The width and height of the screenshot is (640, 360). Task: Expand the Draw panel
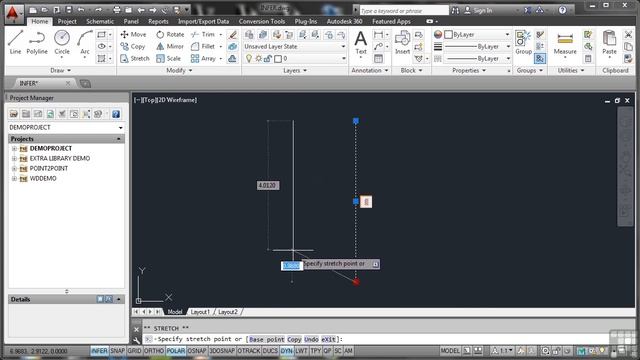click(60, 71)
